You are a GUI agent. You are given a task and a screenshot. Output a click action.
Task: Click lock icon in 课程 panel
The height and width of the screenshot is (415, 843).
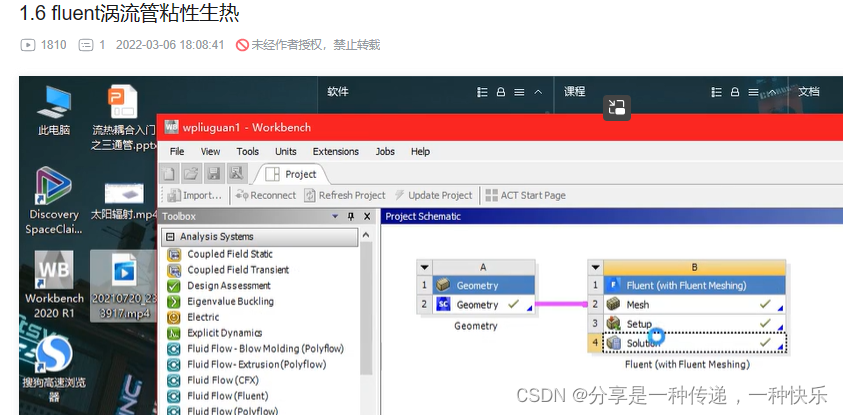click(735, 92)
